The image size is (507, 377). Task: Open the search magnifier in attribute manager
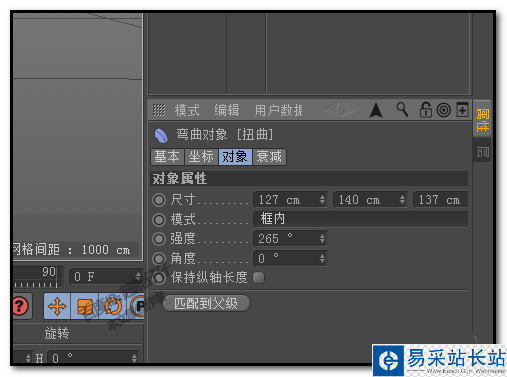tap(402, 110)
